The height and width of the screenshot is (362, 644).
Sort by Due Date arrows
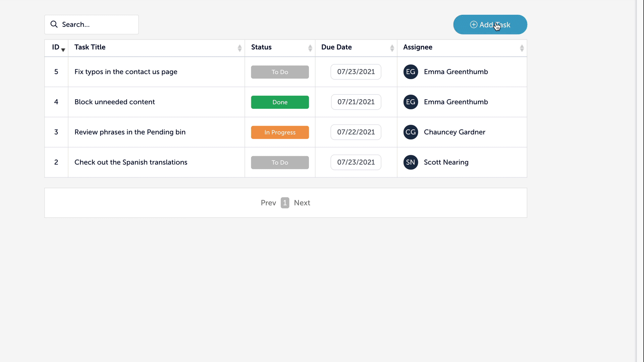coord(392,48)
